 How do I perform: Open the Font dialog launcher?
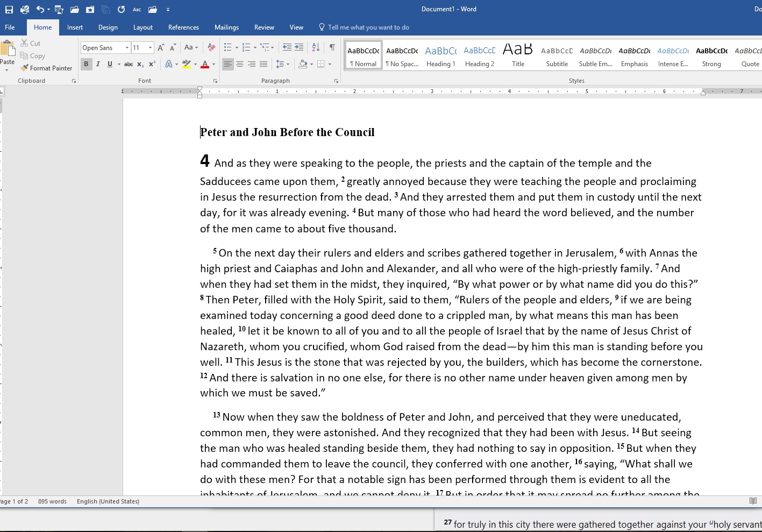[x=216, y=81]
